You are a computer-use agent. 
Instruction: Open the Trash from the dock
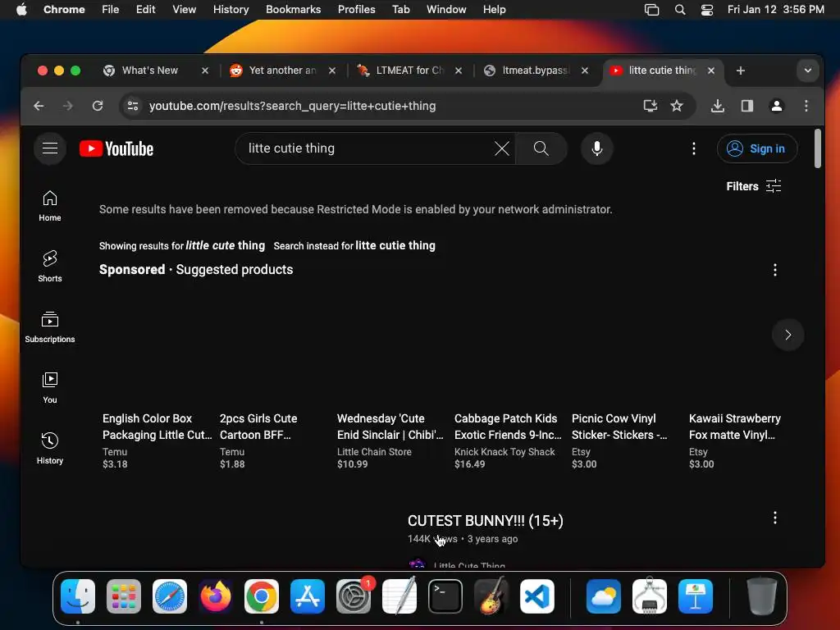762,596
